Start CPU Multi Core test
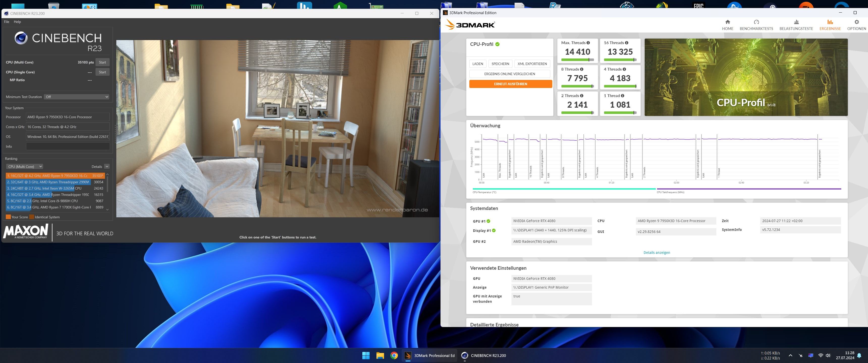Screen dimensions: 868x363 click(102, 62)
